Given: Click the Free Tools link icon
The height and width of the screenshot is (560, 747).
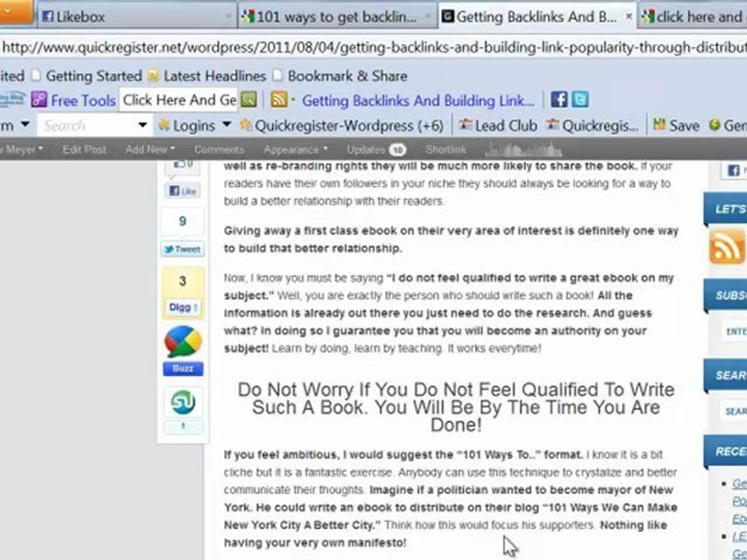Looking at the screenshot, I should [x=39, y=100].
